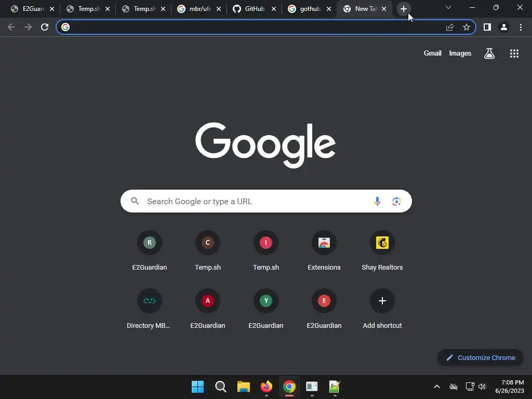The height and width of the screenshot is (399, 532).
Task: Open the tab search dropdown arrow
Action: click(x=448, y=7)
